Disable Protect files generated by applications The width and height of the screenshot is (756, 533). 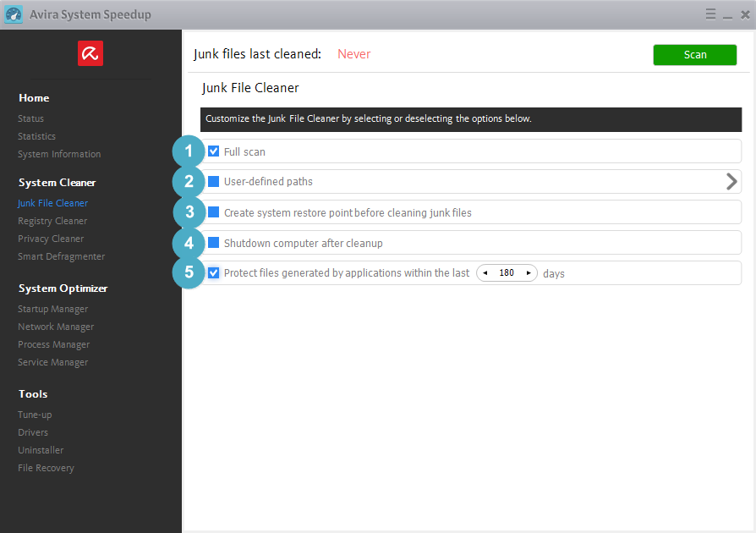[x=214, y=273]
